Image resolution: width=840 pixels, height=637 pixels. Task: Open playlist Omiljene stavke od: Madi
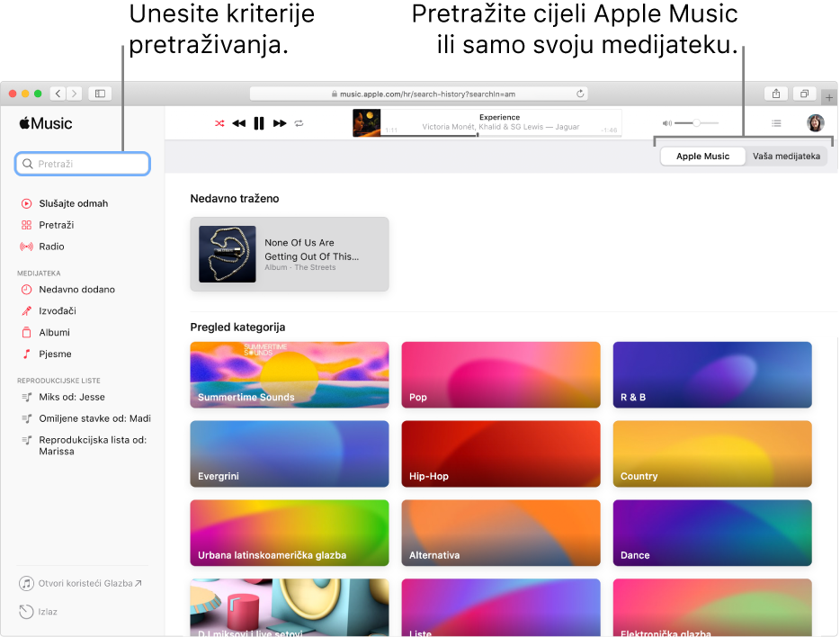click(94, 418)
